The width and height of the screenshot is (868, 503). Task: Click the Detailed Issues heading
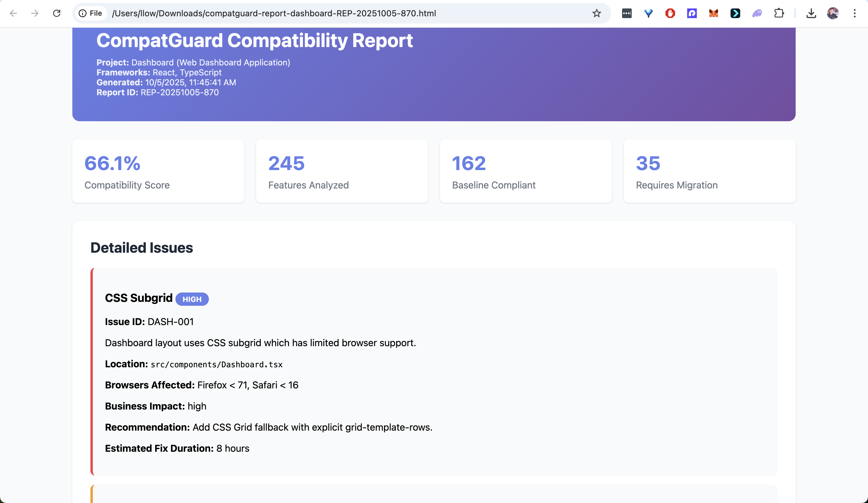(142, 248)
